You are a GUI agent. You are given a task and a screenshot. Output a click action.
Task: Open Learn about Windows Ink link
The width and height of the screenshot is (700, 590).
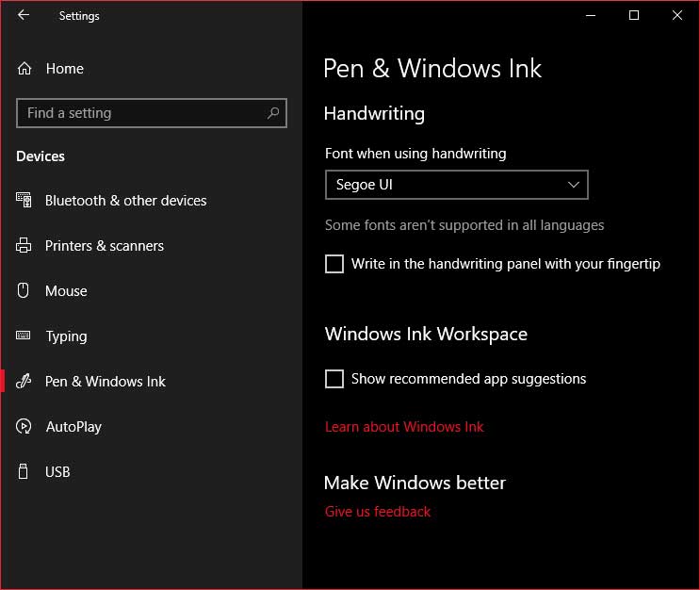point(404,427)
